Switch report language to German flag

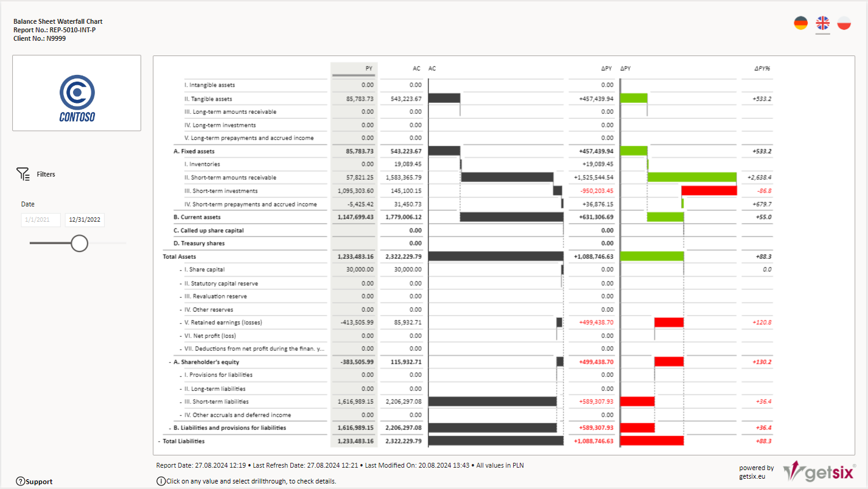coord(800,23)
